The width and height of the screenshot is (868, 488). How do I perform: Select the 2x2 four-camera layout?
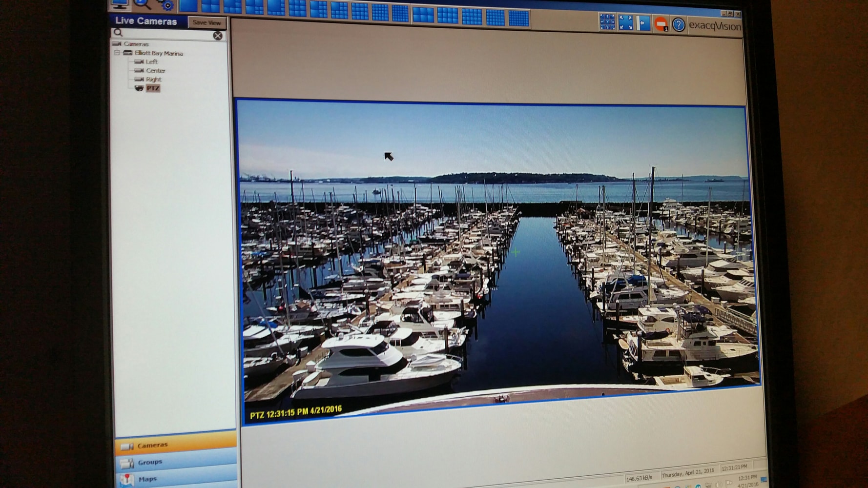(210, 6)
